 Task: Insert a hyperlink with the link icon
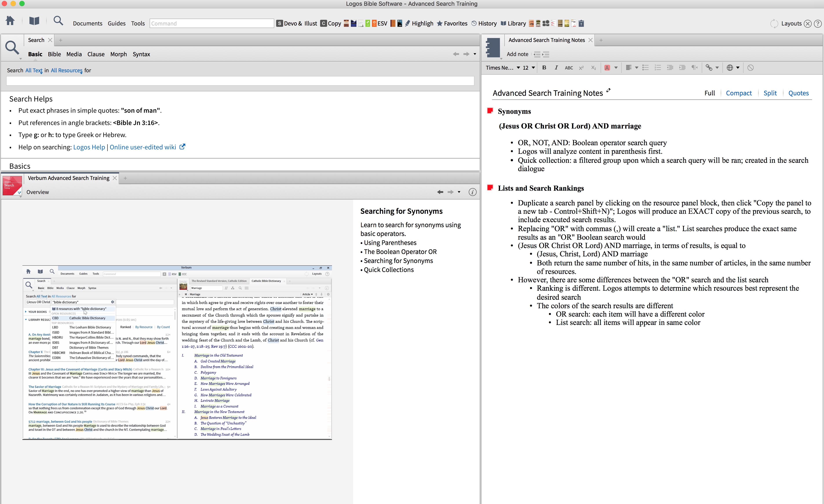coord(709,68)
